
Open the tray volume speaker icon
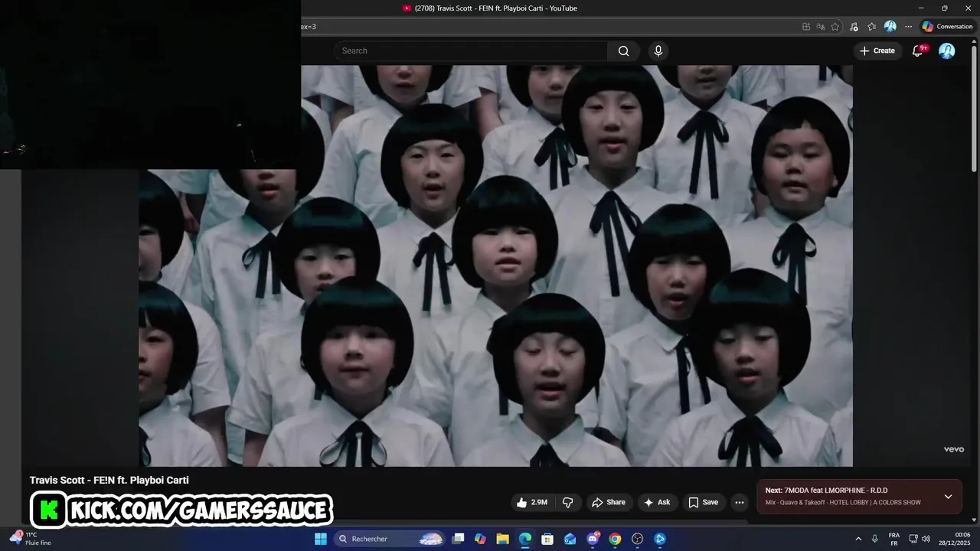pos(926,539)
